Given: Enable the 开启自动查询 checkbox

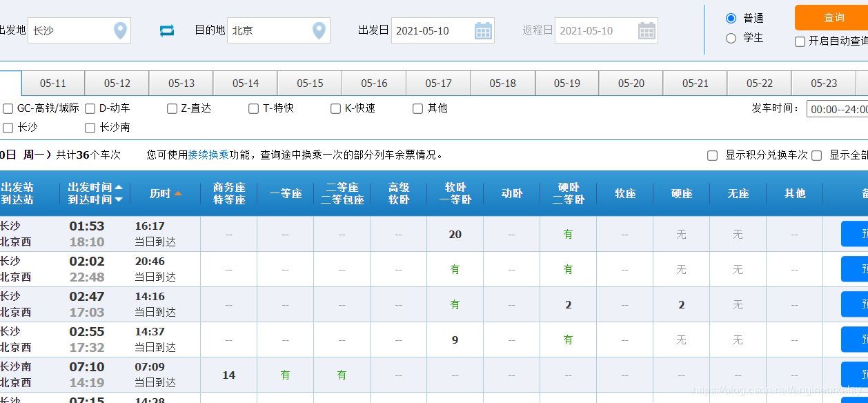Looking at the screenshot, I should coord(800,41).
